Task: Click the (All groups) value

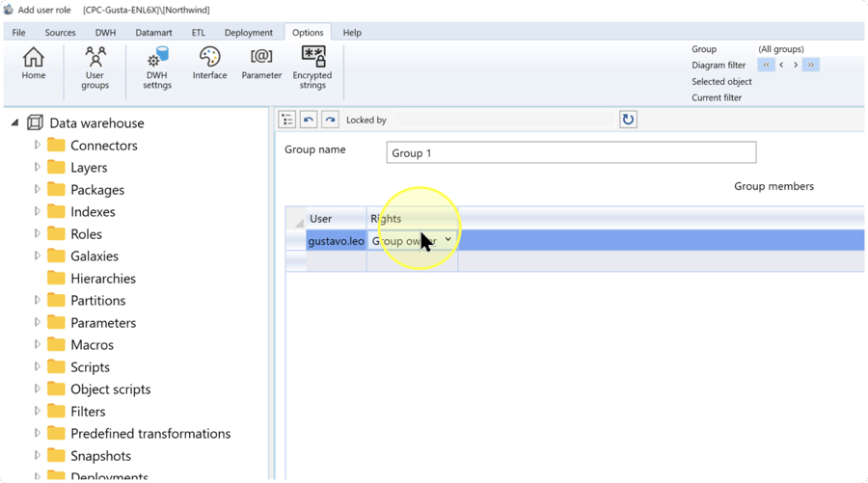Action: (781, 49)
